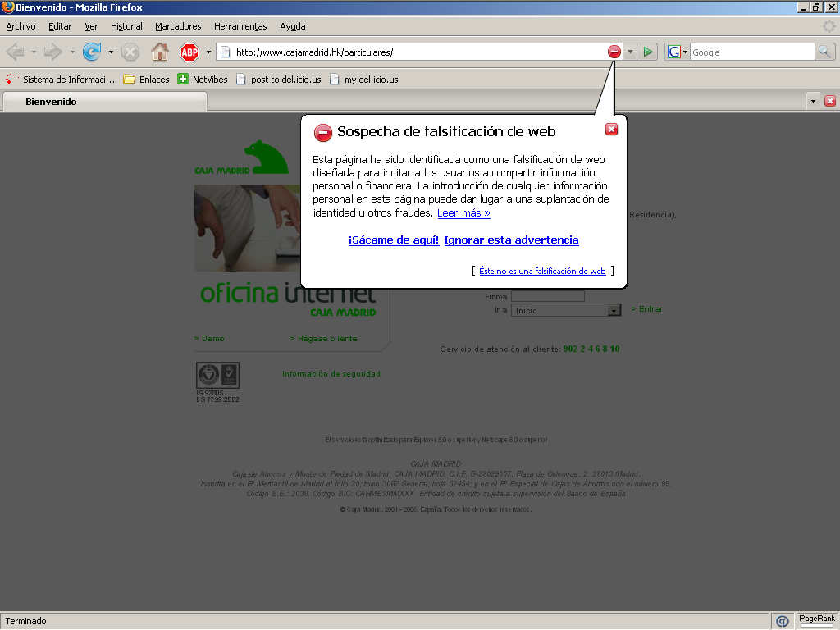The height and width of the screenshot is (630, 840).
Task: Click the red phishing warning icon in address bar
Action: click(x=614, y=52)
